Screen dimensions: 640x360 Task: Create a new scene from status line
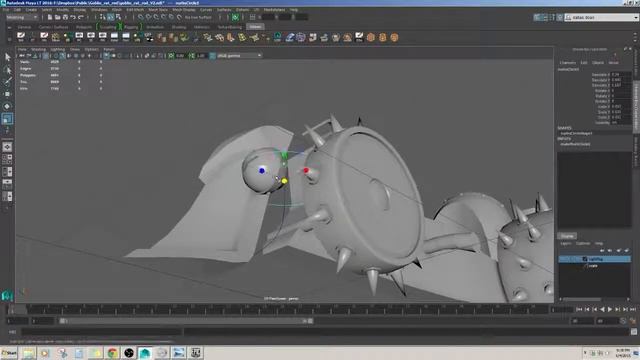click(x=49, y=17)
